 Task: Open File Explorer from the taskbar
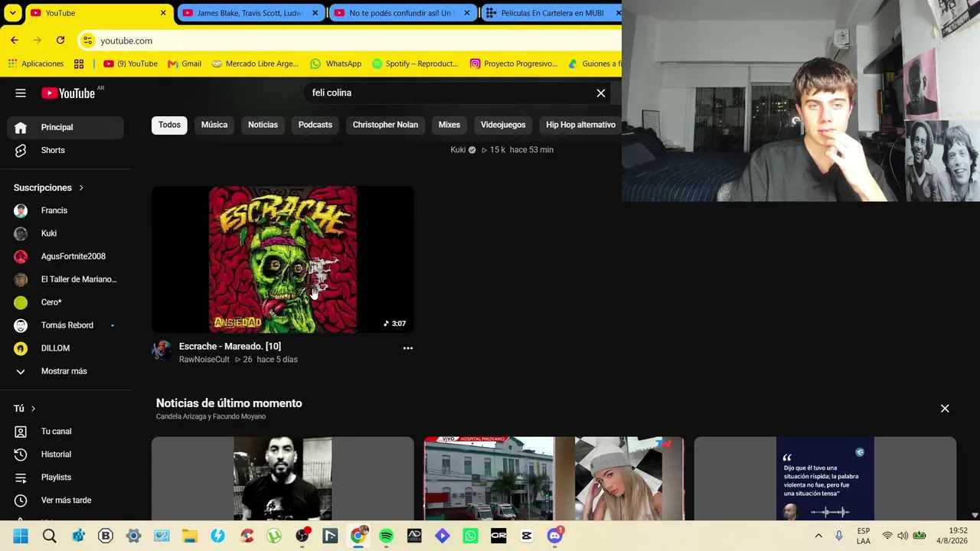190,536
